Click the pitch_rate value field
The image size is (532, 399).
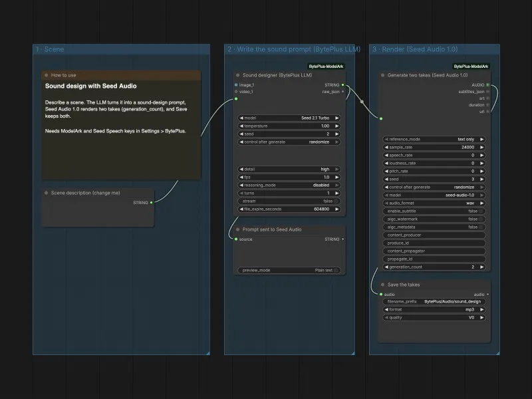434,172
